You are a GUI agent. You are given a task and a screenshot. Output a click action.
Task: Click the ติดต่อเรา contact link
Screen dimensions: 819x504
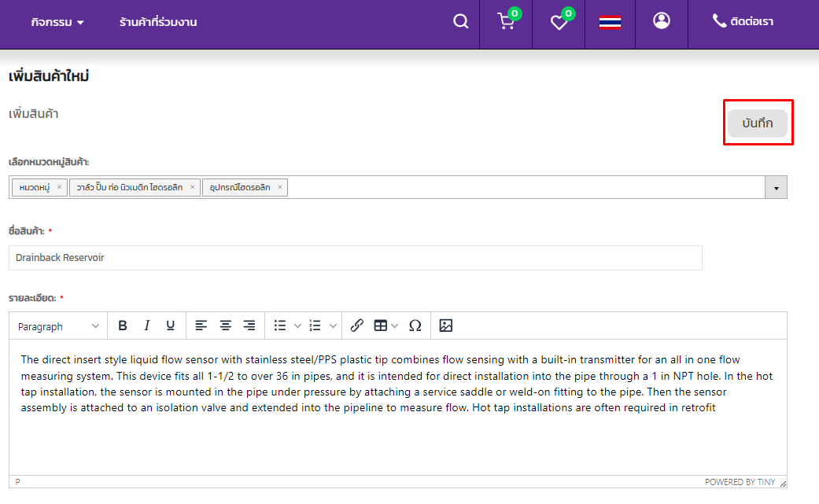pos(743,21)
